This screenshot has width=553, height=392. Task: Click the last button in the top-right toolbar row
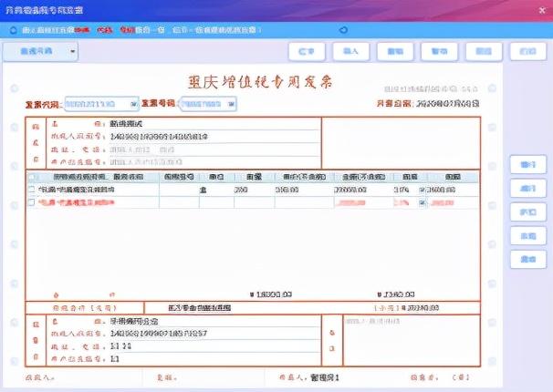click(x=528, y=52)
